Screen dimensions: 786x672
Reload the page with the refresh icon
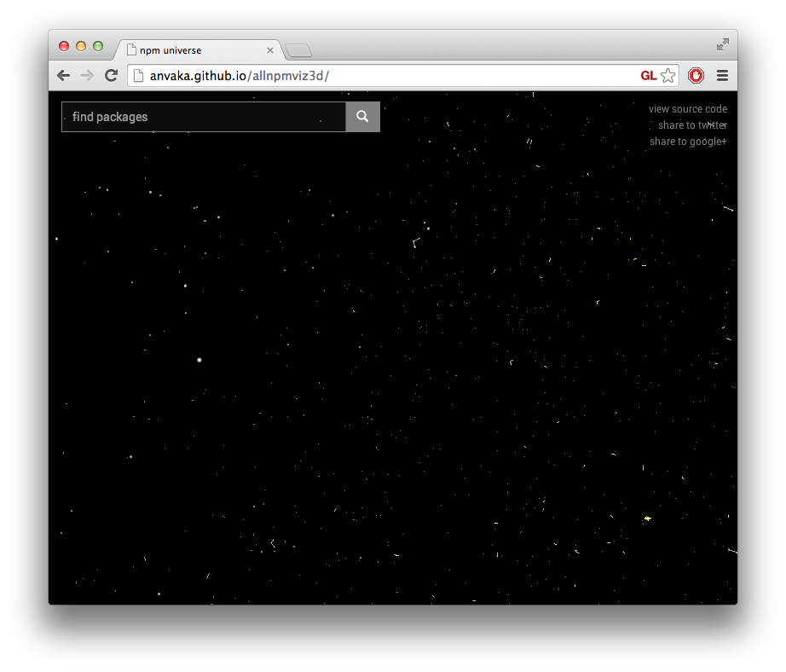click(112, 75)
